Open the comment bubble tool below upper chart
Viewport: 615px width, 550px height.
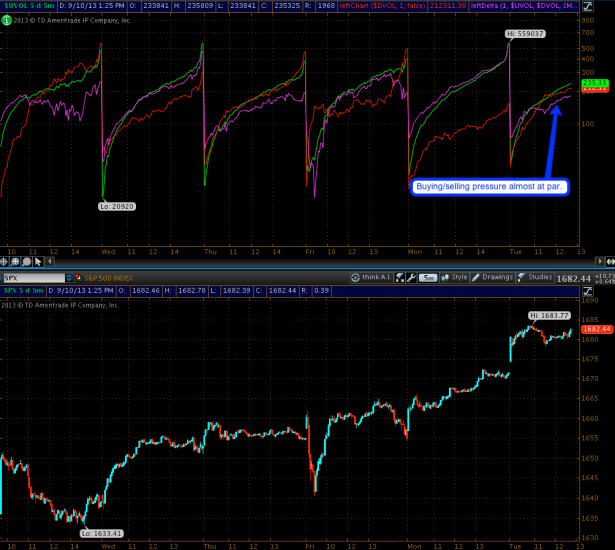[27, 262]
